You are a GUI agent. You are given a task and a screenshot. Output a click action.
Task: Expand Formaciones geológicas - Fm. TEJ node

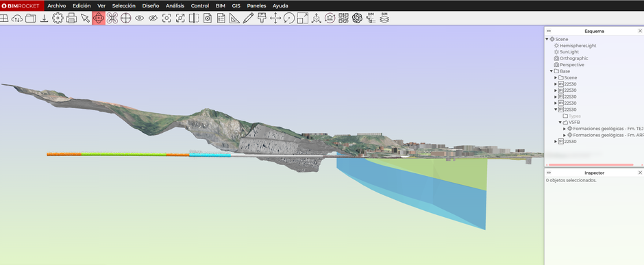click(565, 129)
